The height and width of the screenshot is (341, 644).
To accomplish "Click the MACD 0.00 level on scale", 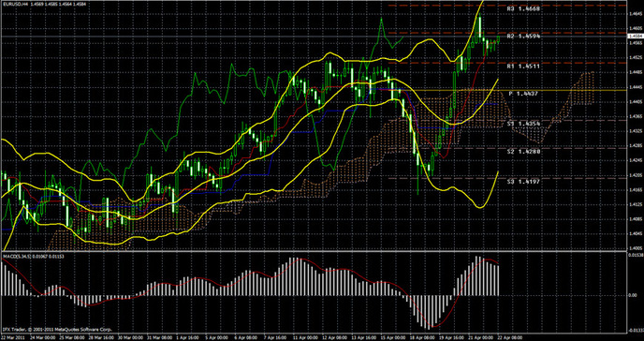I will click(633, 295).
